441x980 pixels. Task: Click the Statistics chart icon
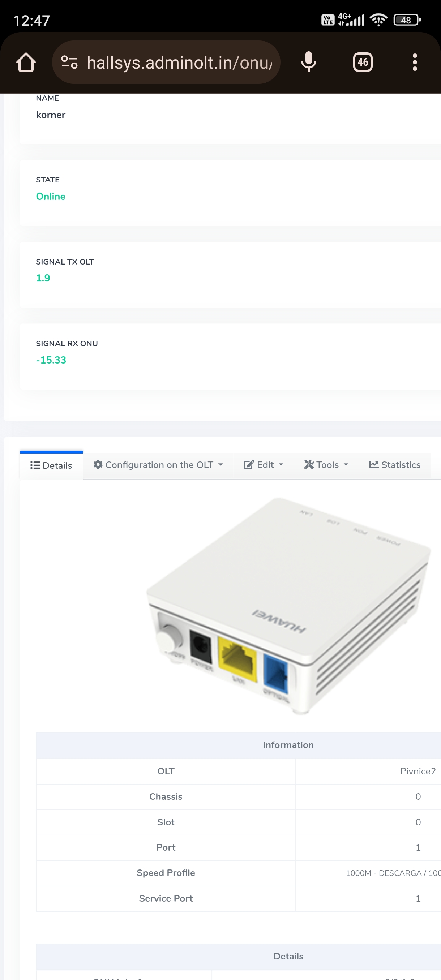pyautogui.click(x=374, y=464)
